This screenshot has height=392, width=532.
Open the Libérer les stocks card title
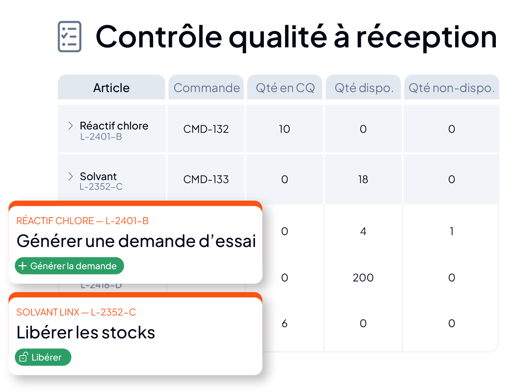pyautogui.click(x=86, y=332)
